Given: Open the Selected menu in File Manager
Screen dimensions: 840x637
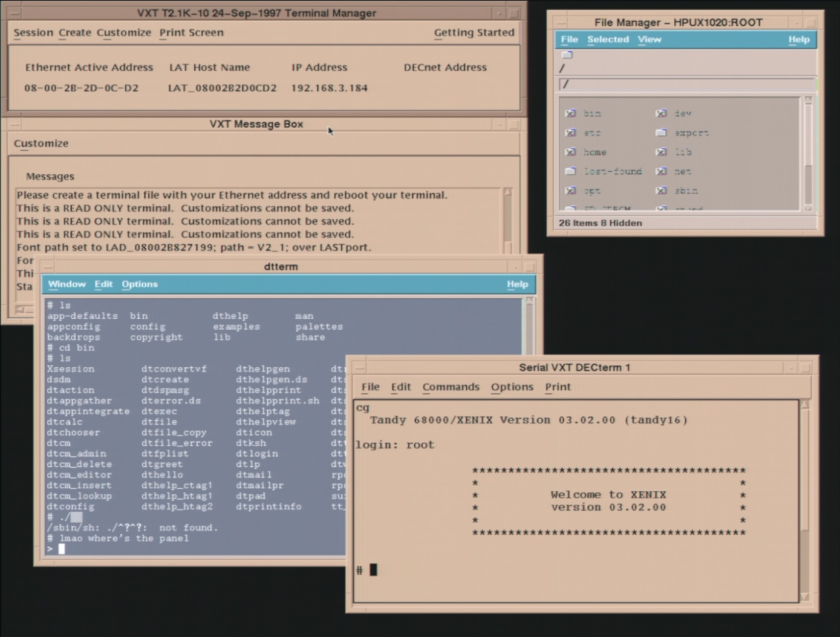Looking at the screenshot, I should click(x=608, y=39).
